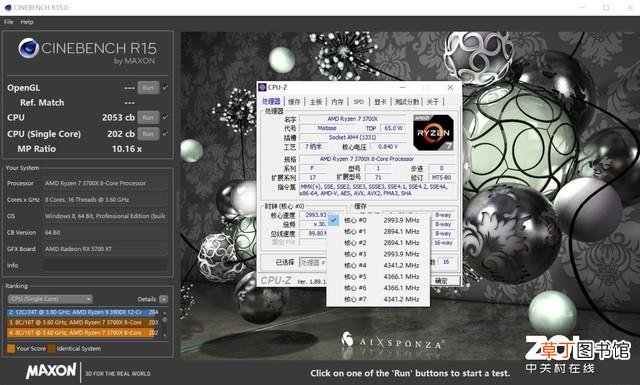Open the File menu
The width and height of the screenshot is (640, 385).
[x=9, y=22]
